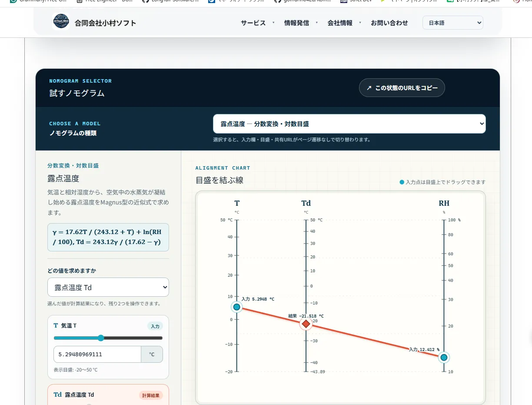This screenshot has width=532, height=405.
Task: Click the 'RH' axis title in the chart
Action: (x=444, y=203)
